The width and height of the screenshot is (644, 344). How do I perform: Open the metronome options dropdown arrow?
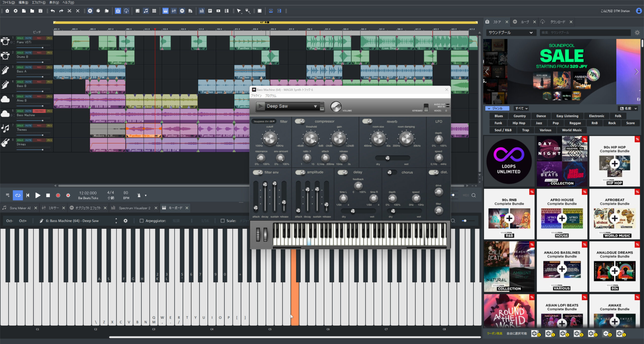145,195
